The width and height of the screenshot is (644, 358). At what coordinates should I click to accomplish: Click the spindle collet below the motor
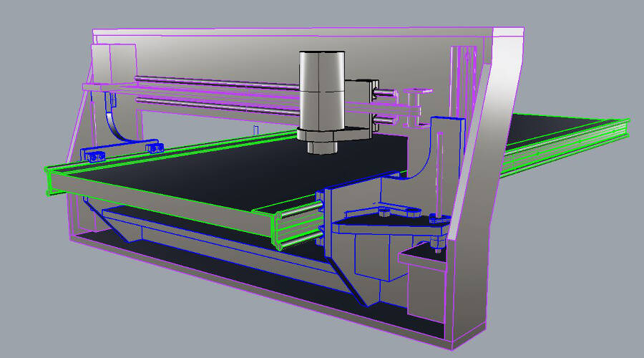323,147
